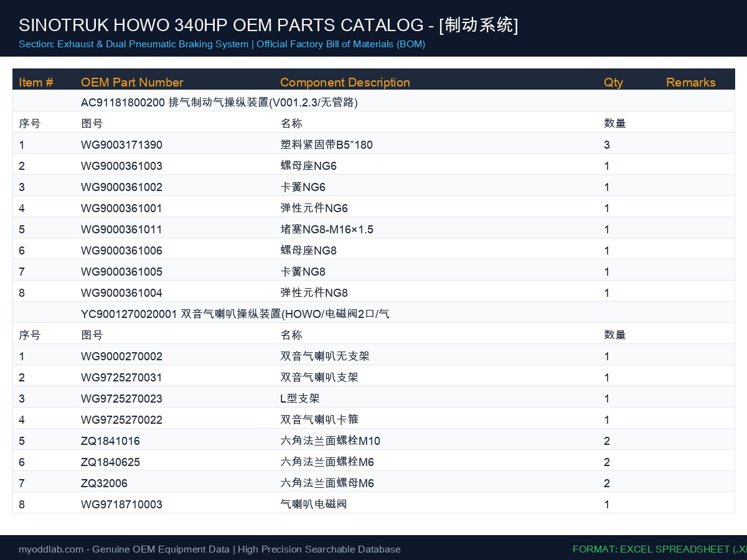Click quantity 2 in ZQ32006 row

(x=607, y=483)
